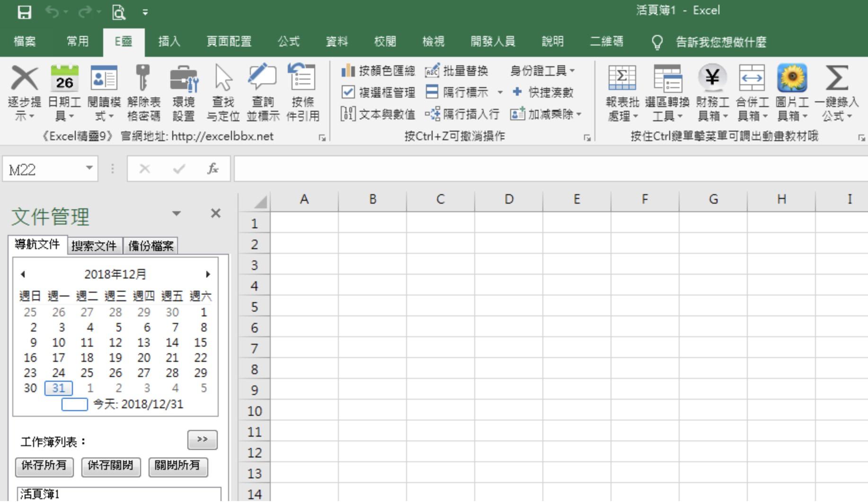Expand the 身份證工具 dropdown
The height and width of the screenshot is (502, 868).
coord(542,71)
